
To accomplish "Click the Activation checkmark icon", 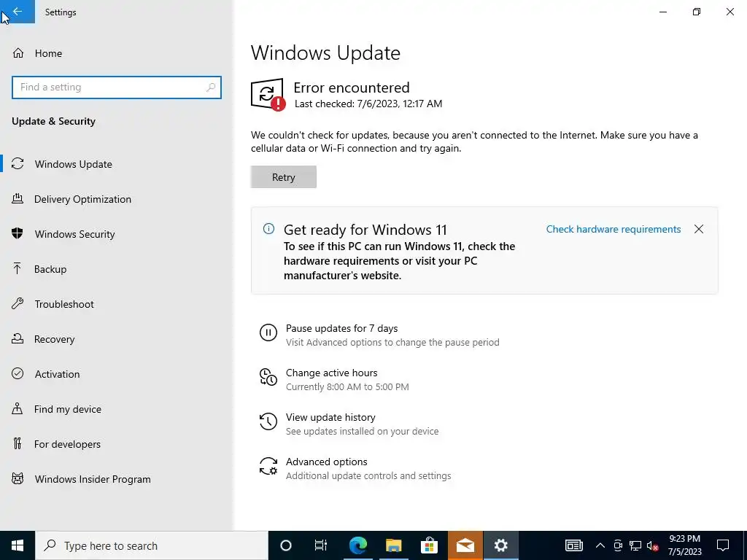I will click(x=18, y=374).
